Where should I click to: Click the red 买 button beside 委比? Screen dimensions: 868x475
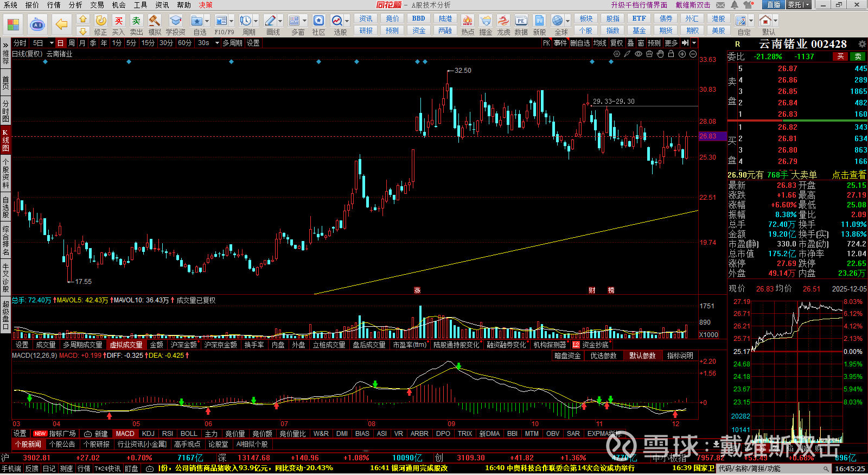(840, 56)
